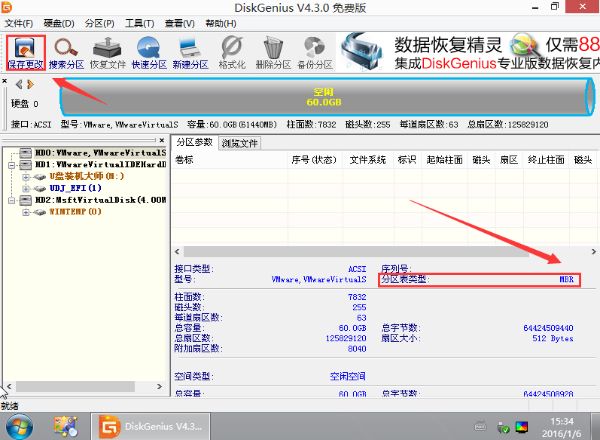Image resolution: width=600 pixels, height=440 pixels.
Task: Click Delete Partition (删除分区) icon
Action: tap(273, 53)
